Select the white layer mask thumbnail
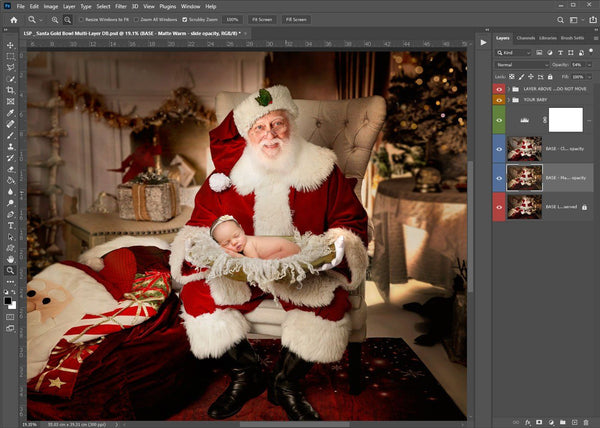The width and height of the screenshot is (600, 428). click(x=565, y=120)
